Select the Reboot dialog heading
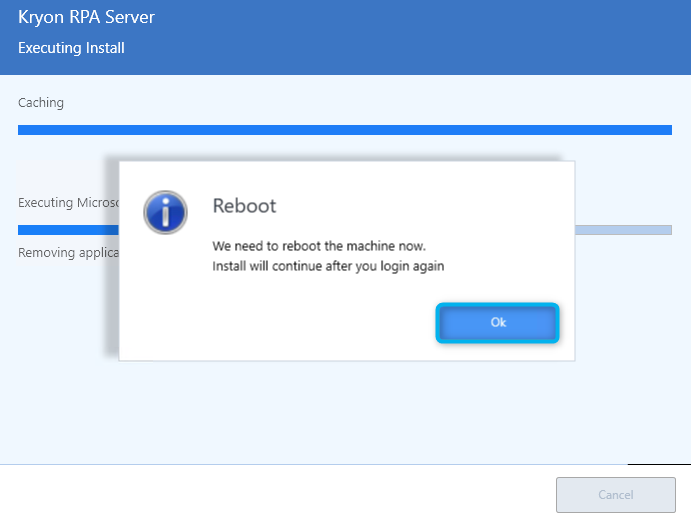691x519 pixels. tap(244, 206)
